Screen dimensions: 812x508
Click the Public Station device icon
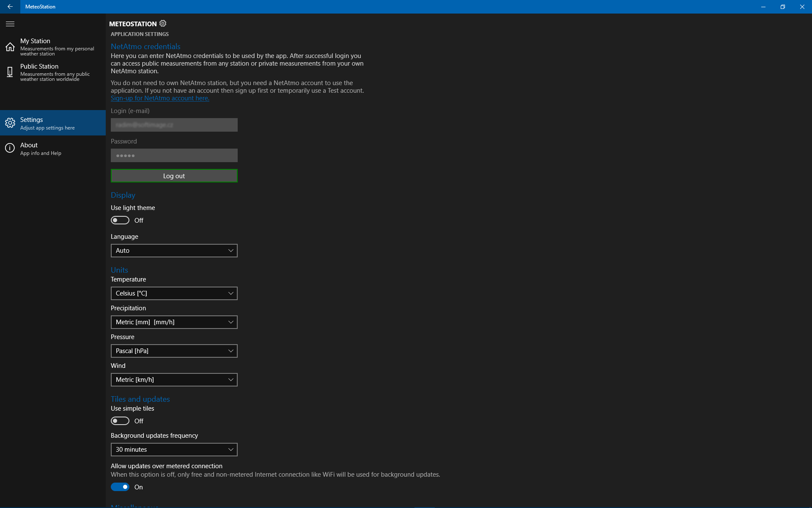point(10,72)
